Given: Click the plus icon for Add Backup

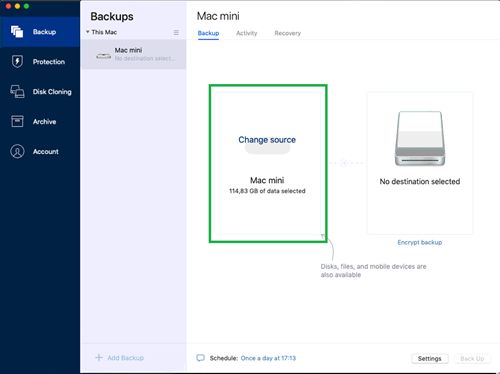Looking at the screenshot, I should [99, 358].
